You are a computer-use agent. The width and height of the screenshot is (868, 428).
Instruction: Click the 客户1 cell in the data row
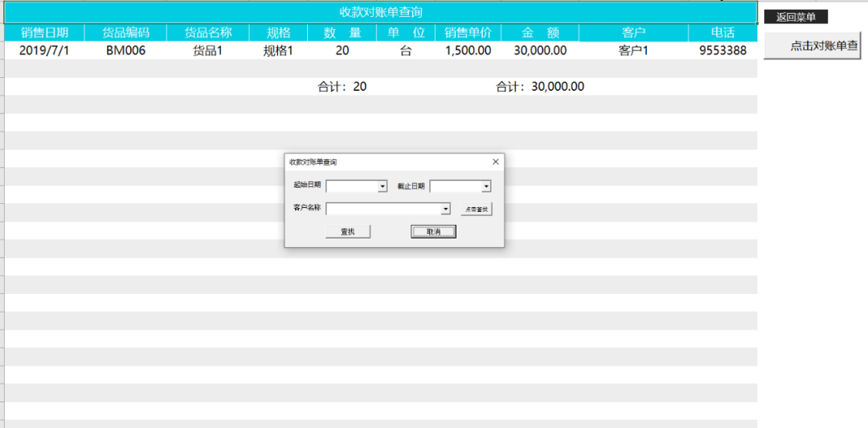pos(633,51)
